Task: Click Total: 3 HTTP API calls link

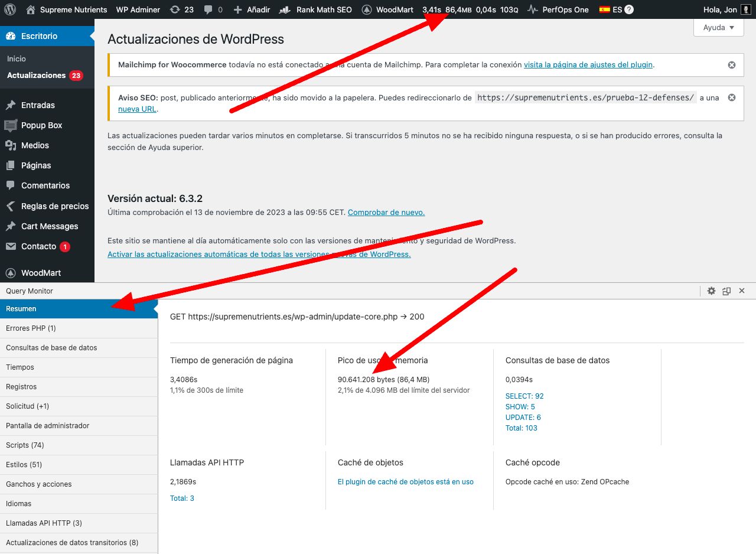Action: coord(182,498)
